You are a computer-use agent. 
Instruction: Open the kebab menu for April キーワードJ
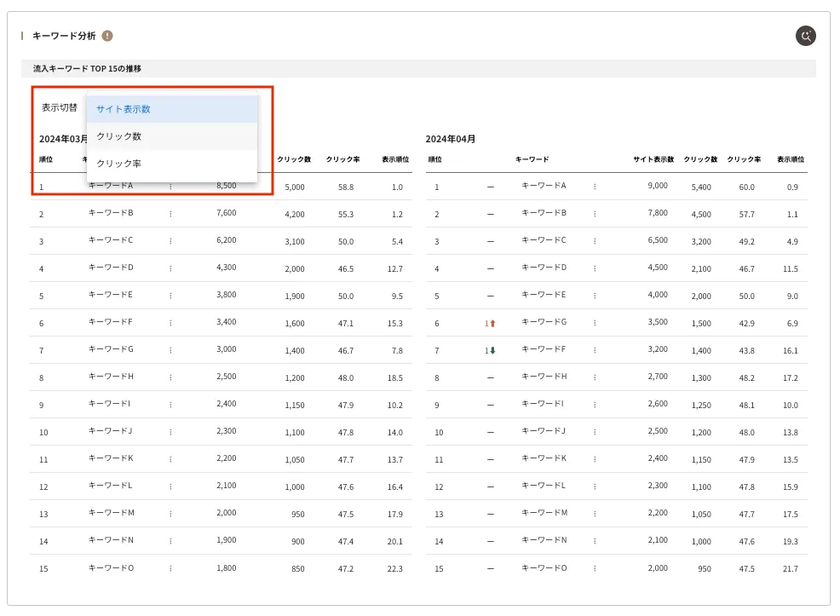[x=595, y=432]
